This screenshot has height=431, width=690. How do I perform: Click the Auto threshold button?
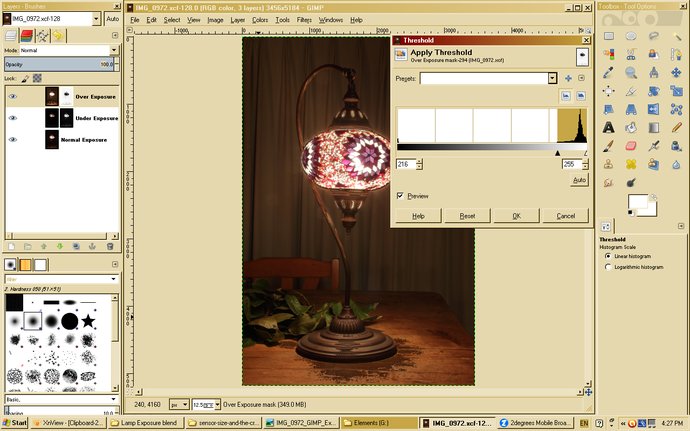tap(578, 180)
